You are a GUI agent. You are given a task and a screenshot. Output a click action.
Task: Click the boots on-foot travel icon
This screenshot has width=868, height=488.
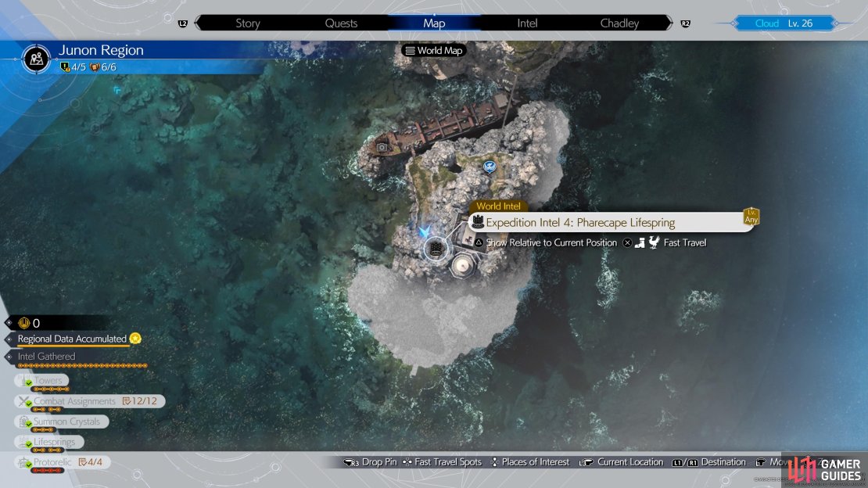tap(640, 242)
